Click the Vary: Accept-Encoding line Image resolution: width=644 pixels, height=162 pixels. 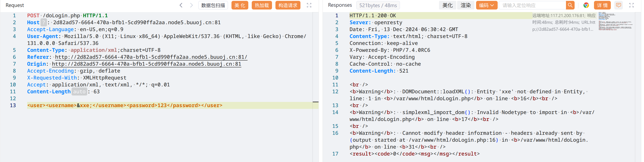(382, 57)
